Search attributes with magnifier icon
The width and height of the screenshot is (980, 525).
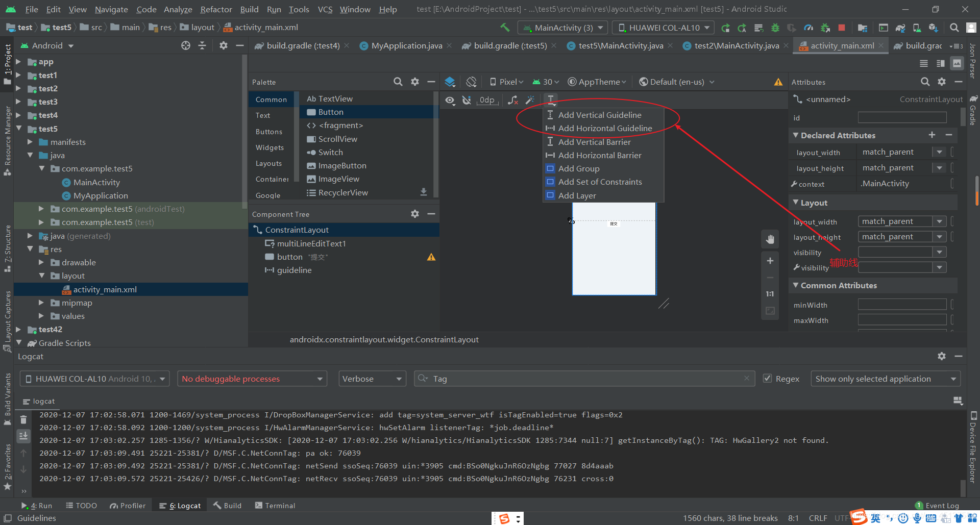point(925,82)
